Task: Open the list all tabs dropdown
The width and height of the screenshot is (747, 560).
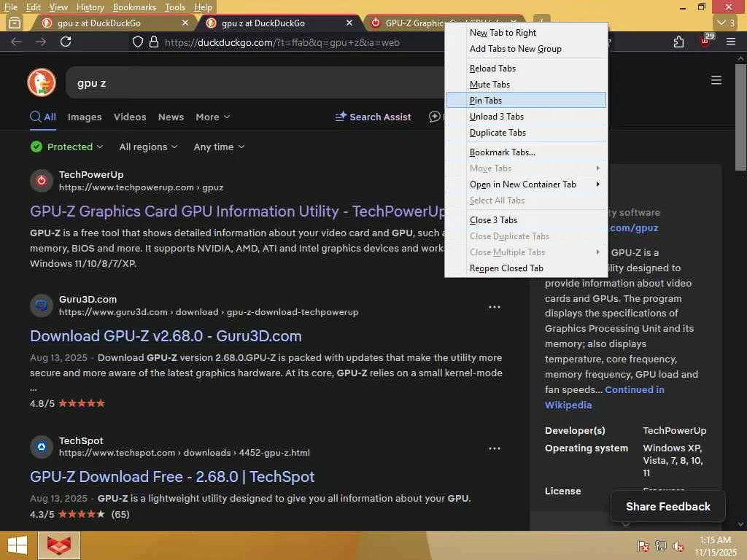Action: [x=726, y=23]
